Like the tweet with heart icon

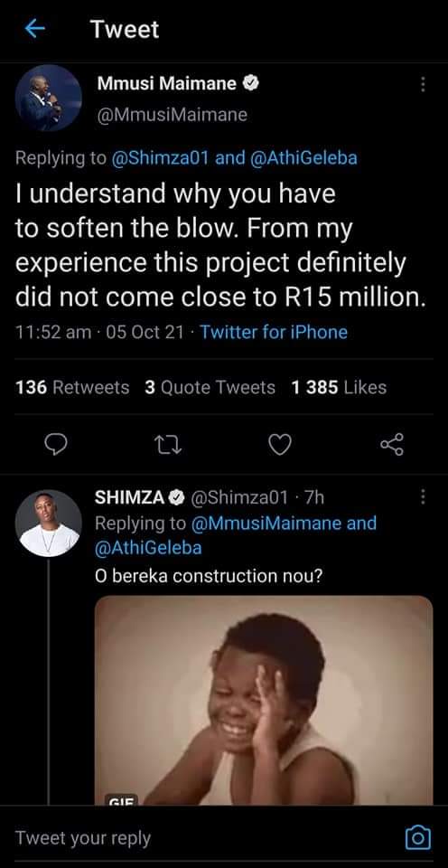click(280, 444)
